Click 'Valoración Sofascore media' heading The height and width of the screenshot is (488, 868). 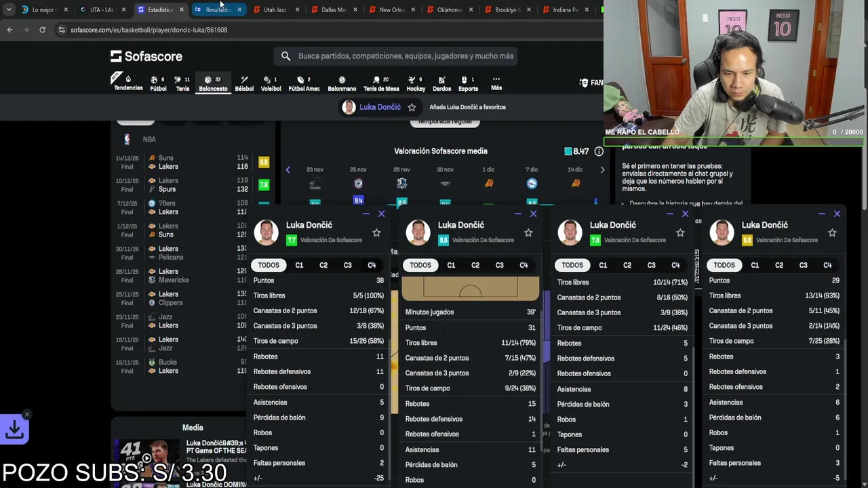coord(441,151)
